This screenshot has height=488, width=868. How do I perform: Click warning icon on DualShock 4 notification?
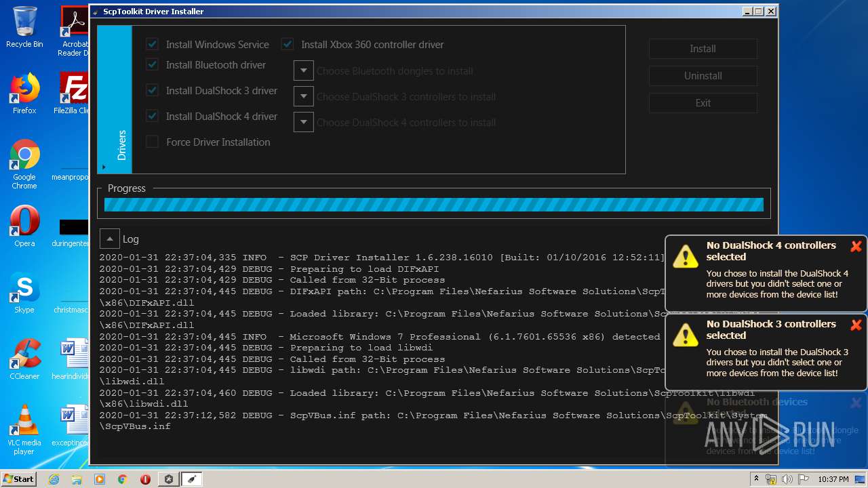(x=686, y=256)
